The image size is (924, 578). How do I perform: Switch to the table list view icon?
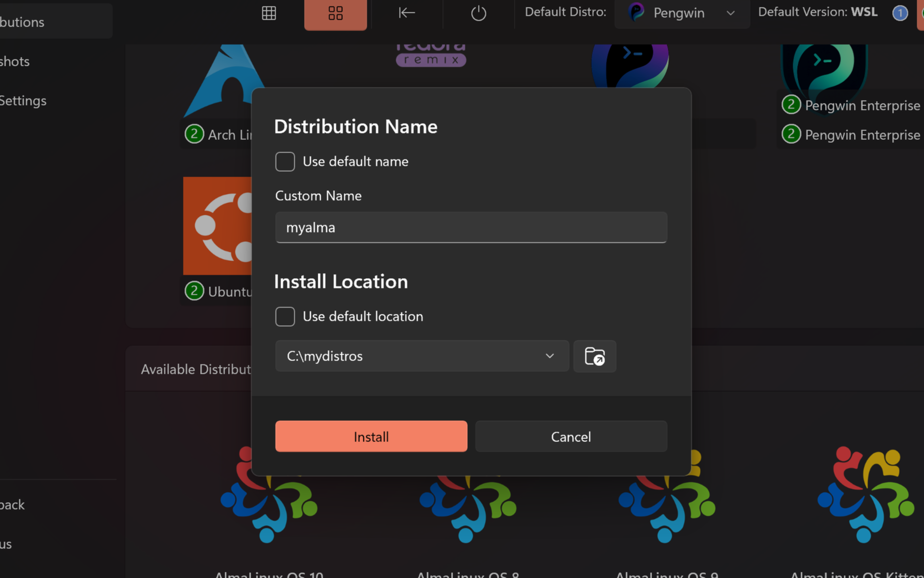tap(269, 13)
